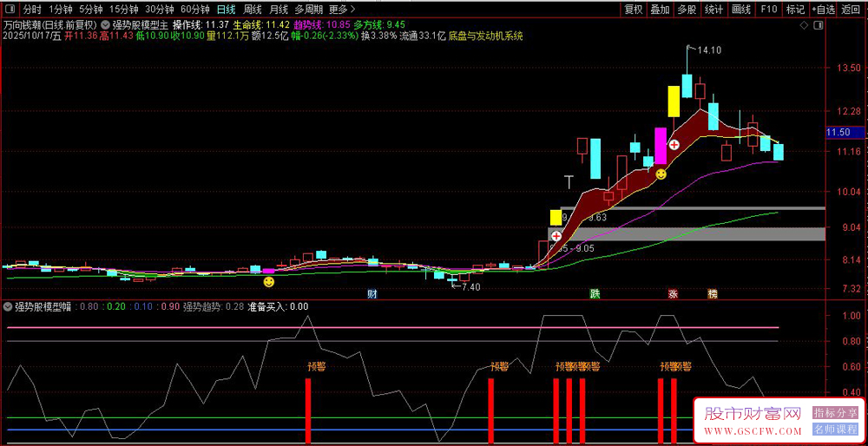Open the 底盘与发动机系统 sector link
The height and width of the screenshot is (446, 868).
tap(486, 36)
